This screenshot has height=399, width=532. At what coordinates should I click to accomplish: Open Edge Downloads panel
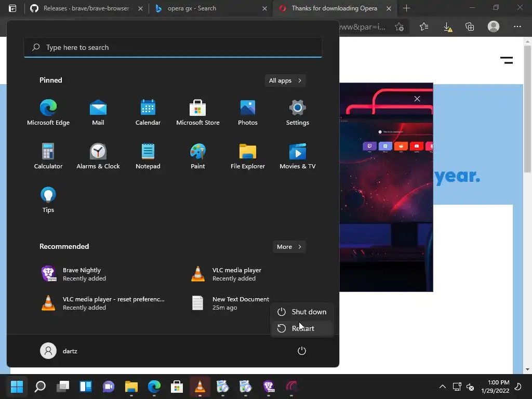pyautogui.click(x=447, y=26)
